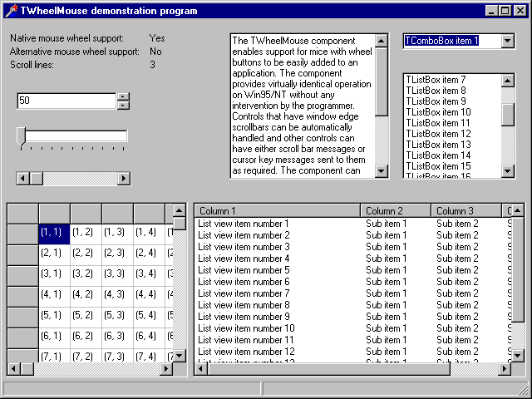Select List view item number 2

pos(244,235)
